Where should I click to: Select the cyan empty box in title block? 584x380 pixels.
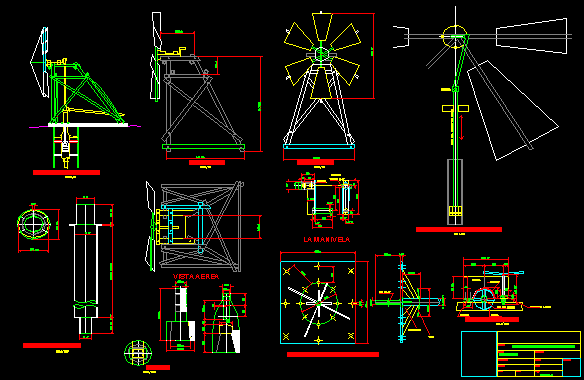(x=479, y=354)
